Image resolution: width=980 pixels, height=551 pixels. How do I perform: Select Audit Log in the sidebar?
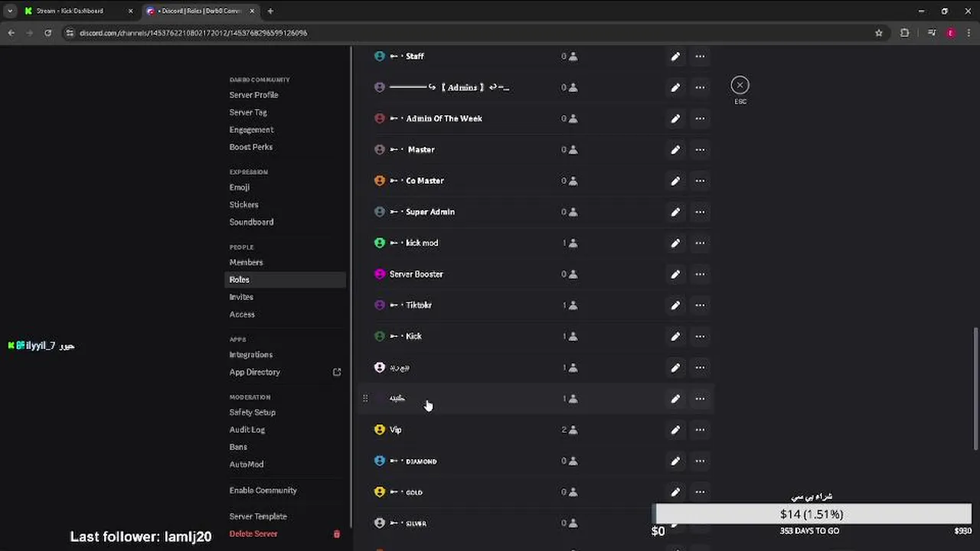pos(247,430)
